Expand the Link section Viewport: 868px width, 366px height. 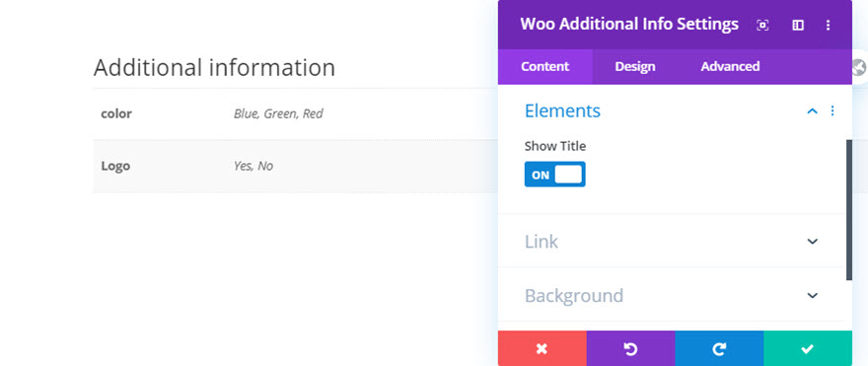pos(672,242)
